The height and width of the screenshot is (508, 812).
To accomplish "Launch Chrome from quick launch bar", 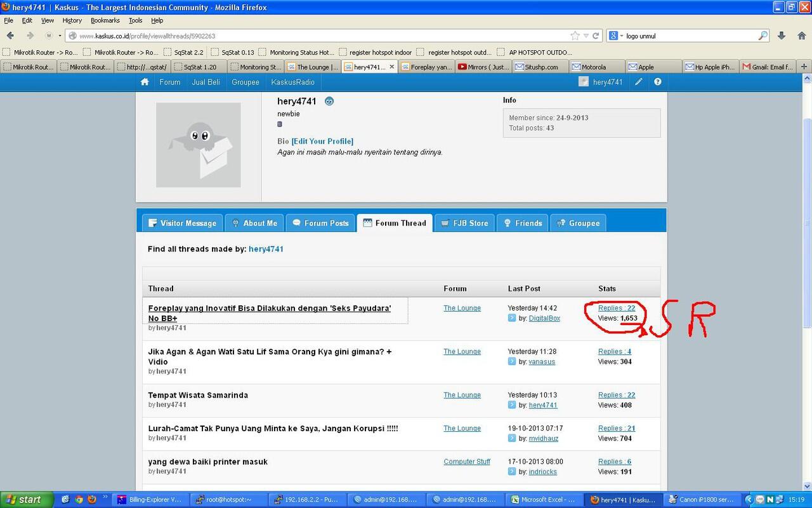I will click(x=79, y=499).
